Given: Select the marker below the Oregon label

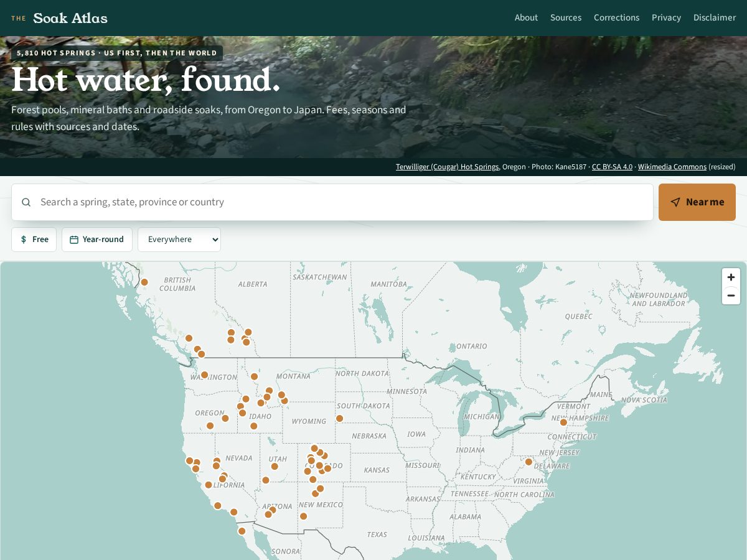Looking at the screenshot, I should point(210,426).
